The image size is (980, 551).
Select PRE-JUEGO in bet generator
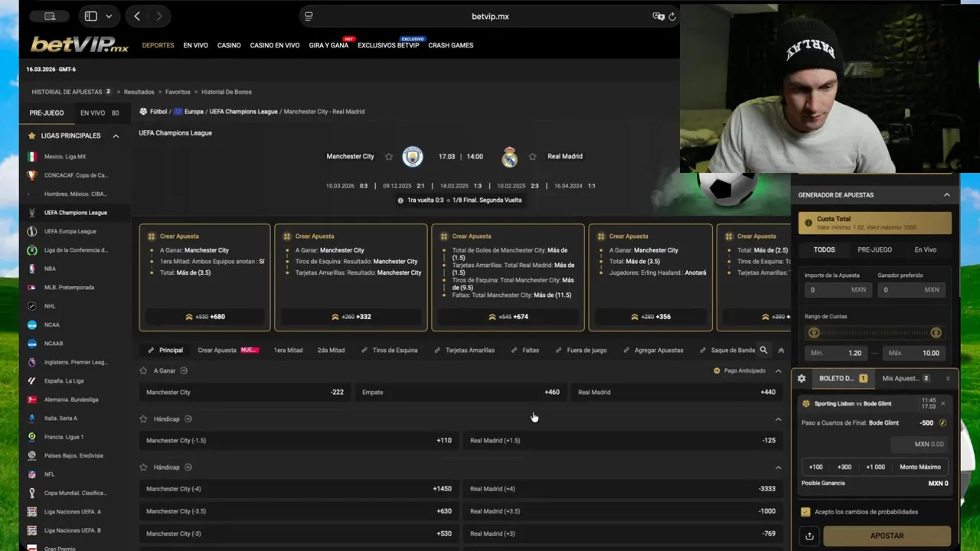874,249
